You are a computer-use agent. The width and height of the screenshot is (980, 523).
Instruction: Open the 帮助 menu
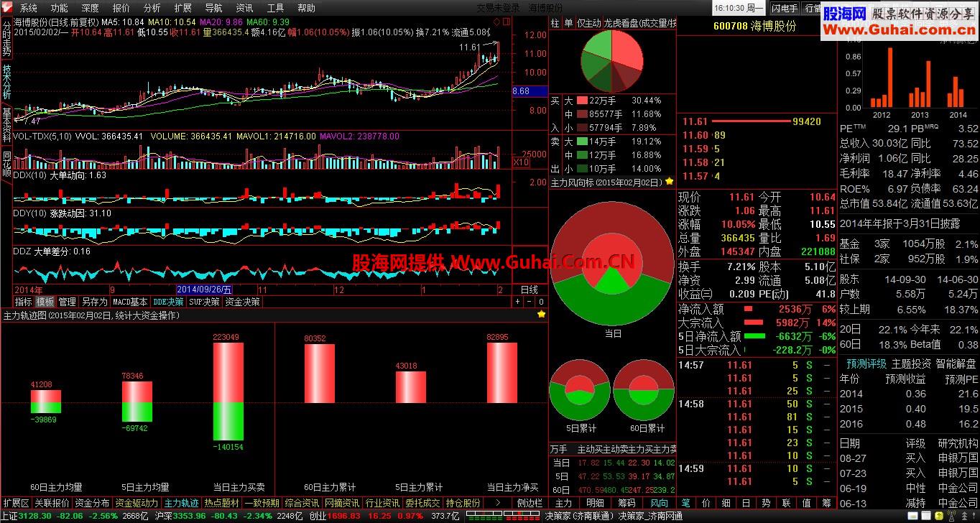point(306,8)
